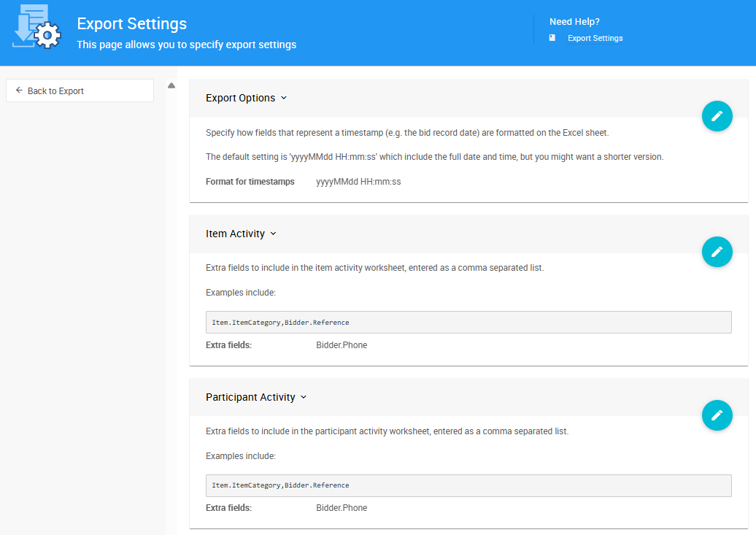Click the scroll-up arrow above the sidebar
Viewport: 756px width, 535px height.
(x=171, y=85)
